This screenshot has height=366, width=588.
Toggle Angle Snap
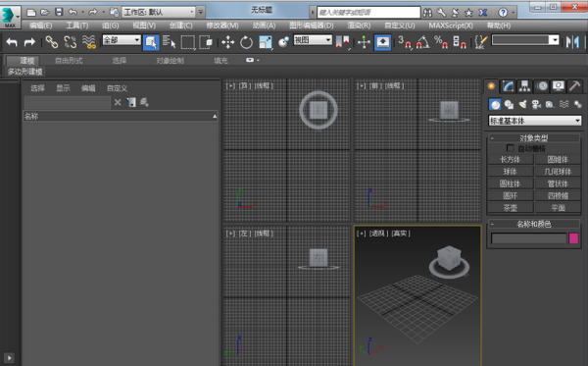(x=422, y=41)
